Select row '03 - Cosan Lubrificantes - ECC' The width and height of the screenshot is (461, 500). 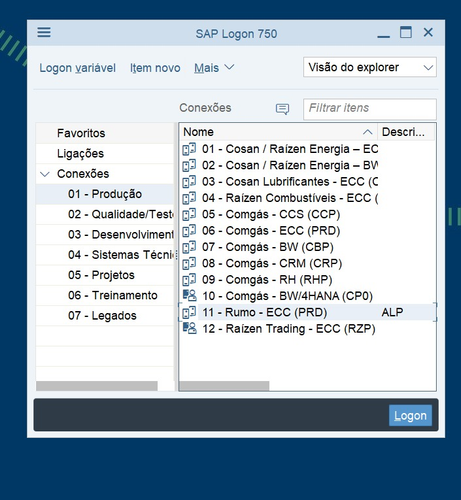tap(307, 182)
